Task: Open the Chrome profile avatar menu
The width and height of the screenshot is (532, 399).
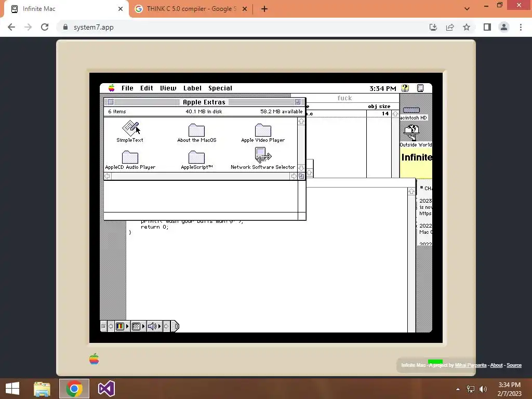Action: pos(504,27)
